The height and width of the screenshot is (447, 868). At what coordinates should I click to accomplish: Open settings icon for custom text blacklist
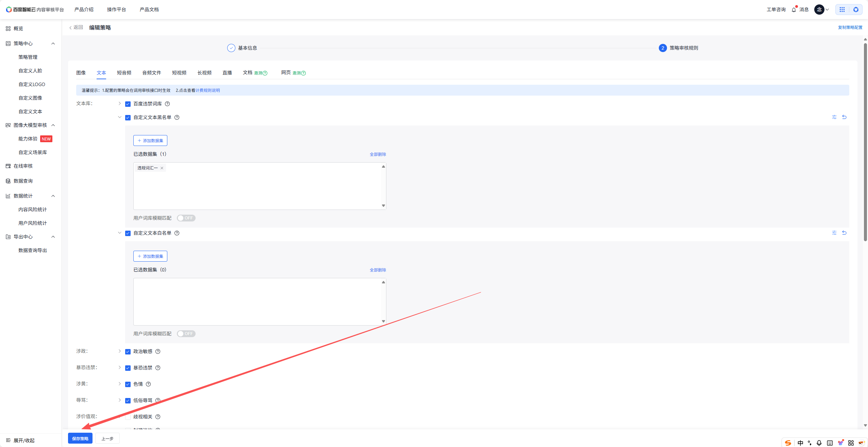(834, 117)
